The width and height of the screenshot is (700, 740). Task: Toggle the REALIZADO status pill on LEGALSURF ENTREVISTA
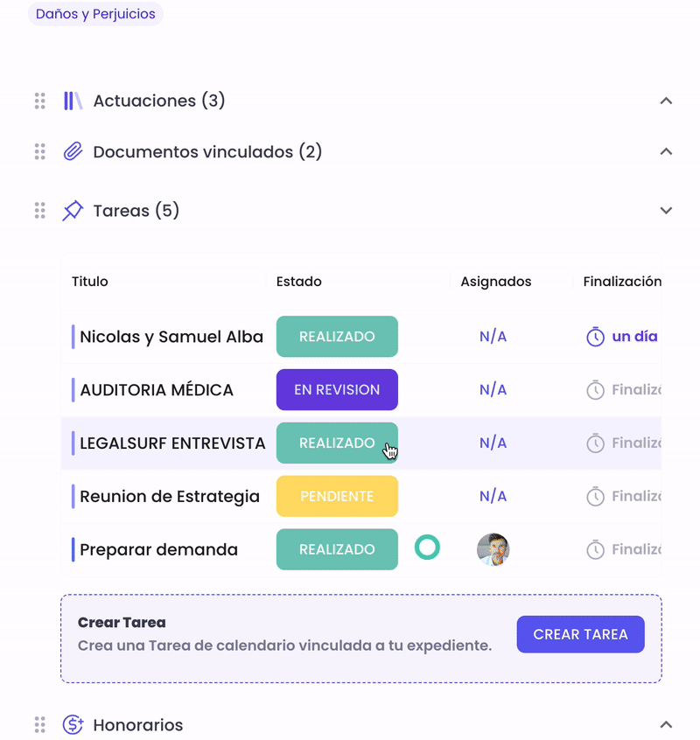337,443
